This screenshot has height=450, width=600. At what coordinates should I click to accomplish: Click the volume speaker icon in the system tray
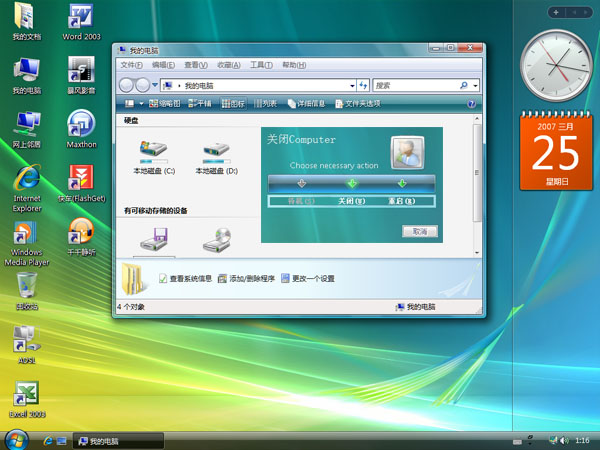(x=564, y=440)
